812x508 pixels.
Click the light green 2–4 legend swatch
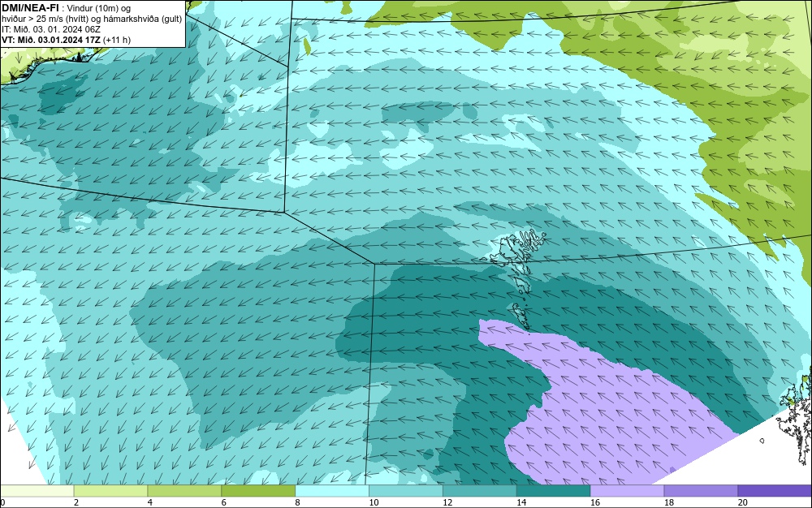[x=110, y=491]
